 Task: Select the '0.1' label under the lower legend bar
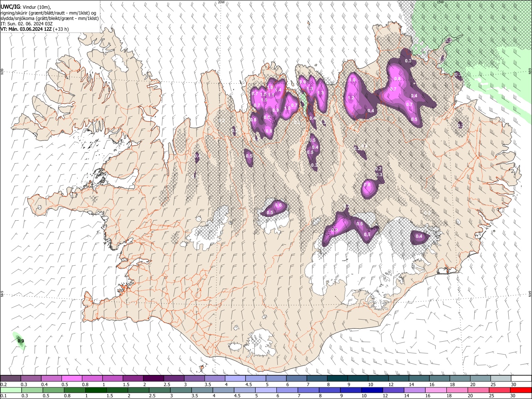pos(4,396)
